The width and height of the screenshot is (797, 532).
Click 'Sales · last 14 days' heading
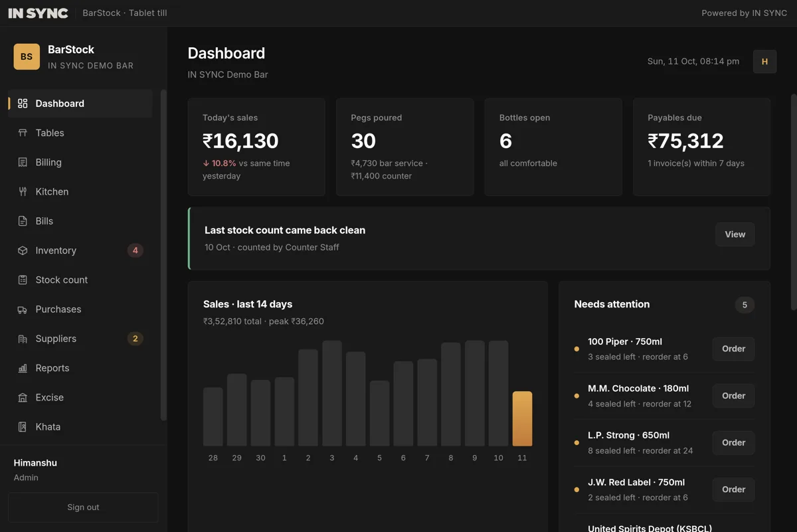coord(248,304)
